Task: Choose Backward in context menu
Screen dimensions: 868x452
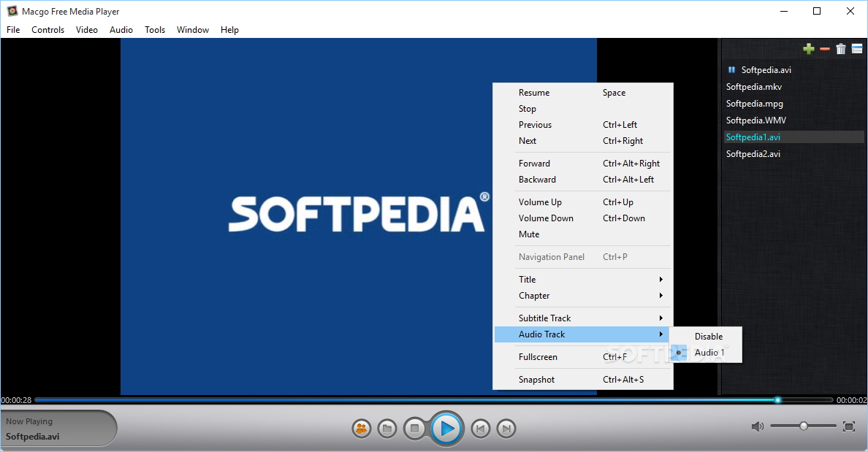Action: point(583,179)
